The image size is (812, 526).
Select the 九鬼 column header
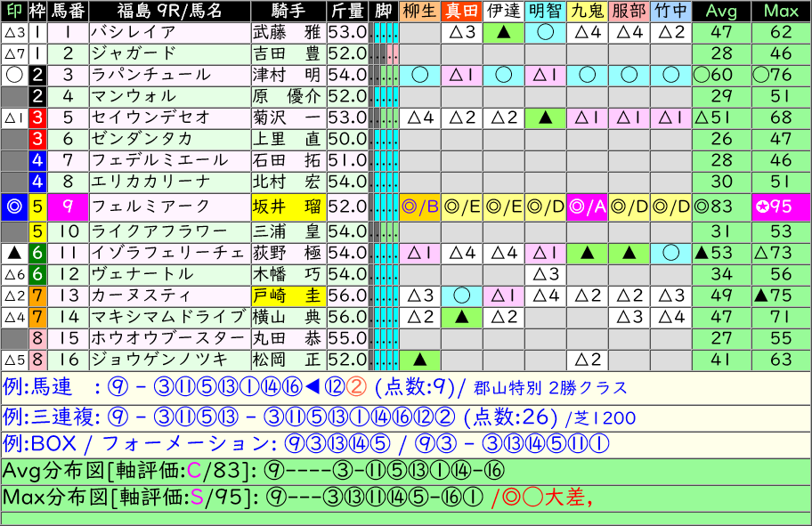587,11
